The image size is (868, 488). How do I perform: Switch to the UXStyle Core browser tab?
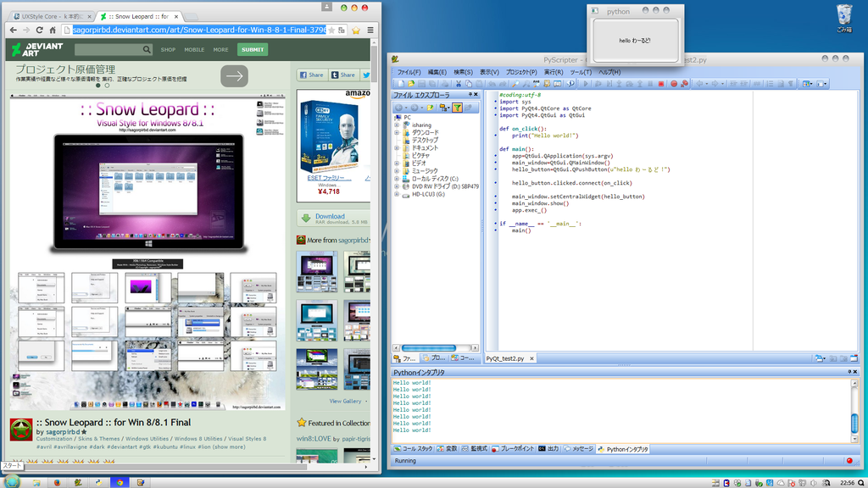pyautogui.click(x=51, y=16)
